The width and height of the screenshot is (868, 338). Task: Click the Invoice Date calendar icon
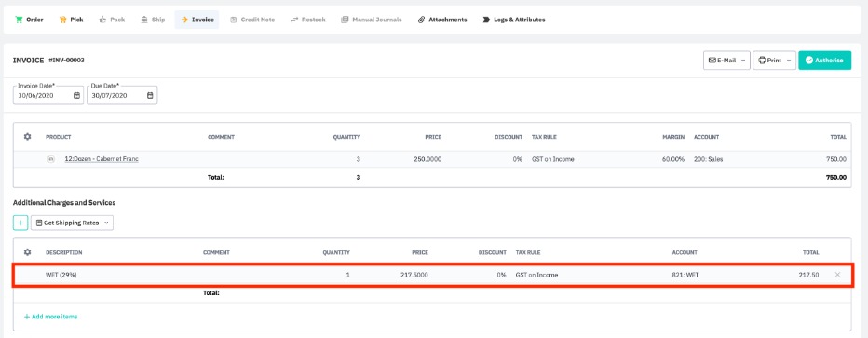click(x=76, y=95)
